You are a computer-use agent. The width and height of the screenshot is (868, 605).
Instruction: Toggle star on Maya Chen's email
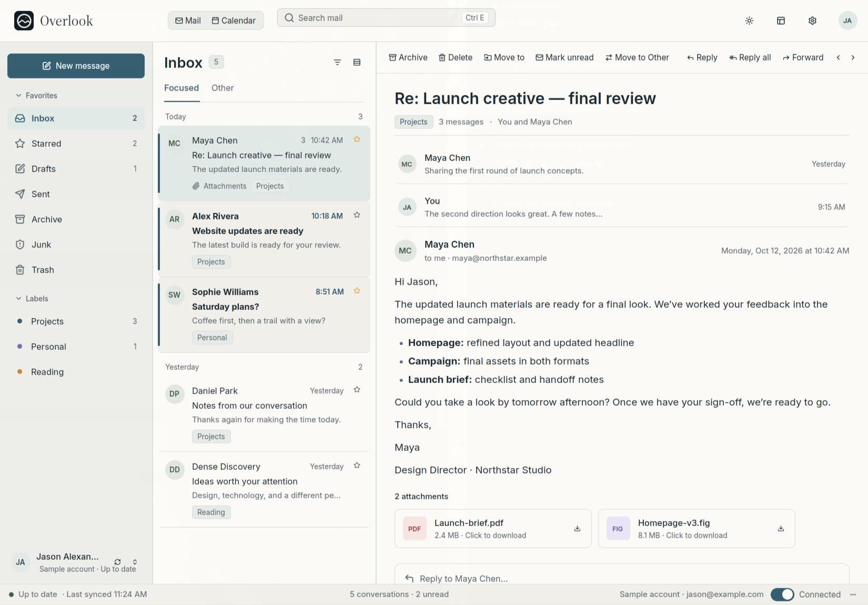[x=357, y=139]
